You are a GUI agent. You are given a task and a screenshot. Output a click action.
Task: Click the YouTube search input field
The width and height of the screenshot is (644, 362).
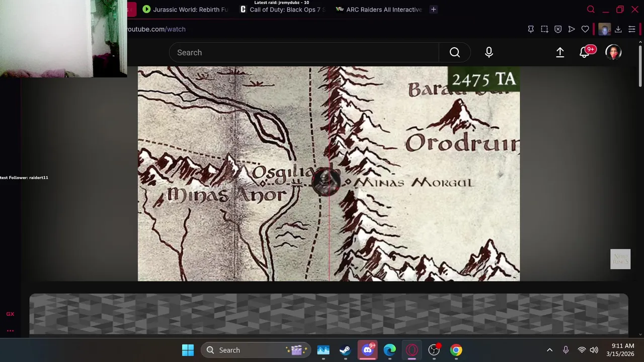(304, 52)
